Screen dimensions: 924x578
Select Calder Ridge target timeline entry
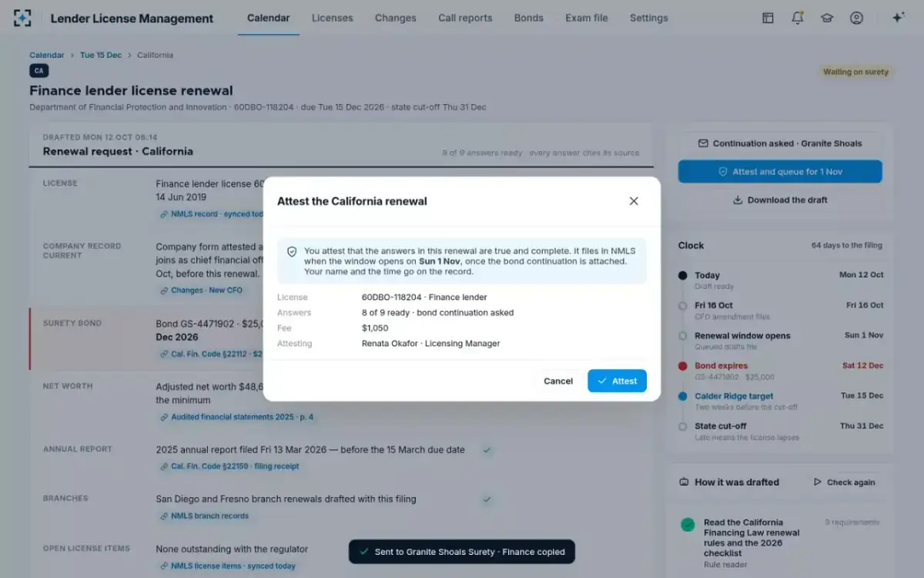coord(780,401)
